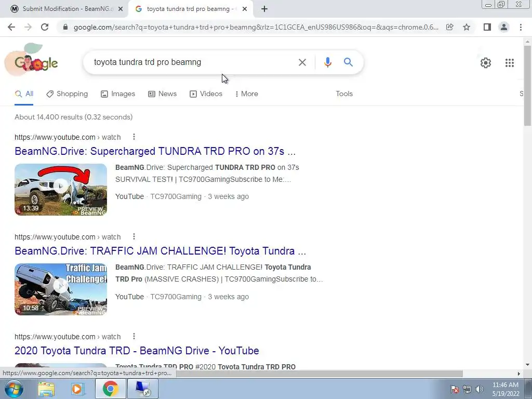Open Windows Explorer from the taskbar

pyautogui.click(x=46, y=389)
